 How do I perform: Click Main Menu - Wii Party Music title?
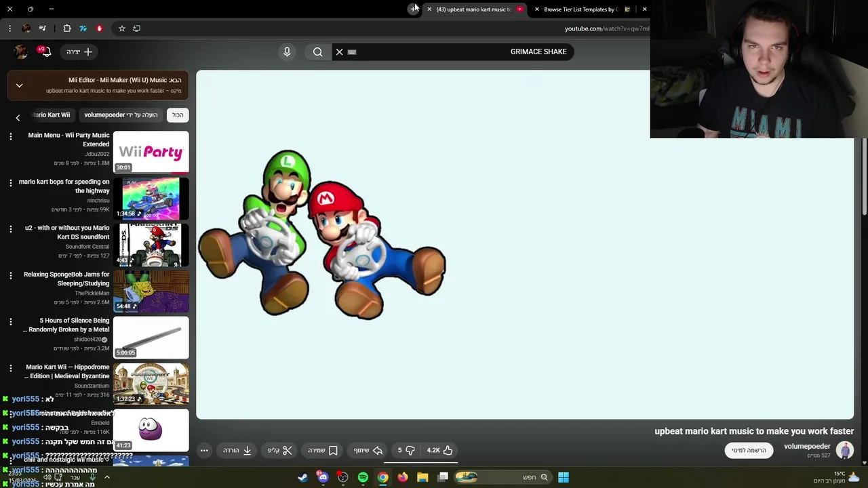tap(68, 140)
